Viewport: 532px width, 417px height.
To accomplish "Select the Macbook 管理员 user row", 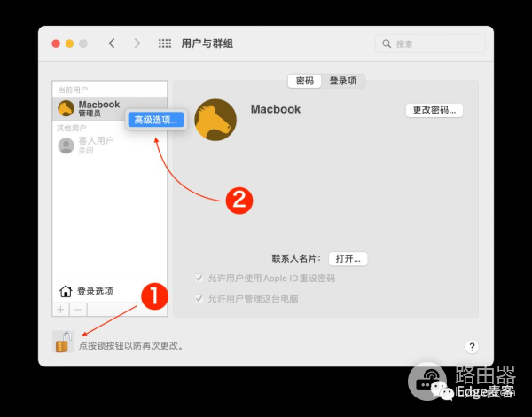I will click(x=110, y=108).
